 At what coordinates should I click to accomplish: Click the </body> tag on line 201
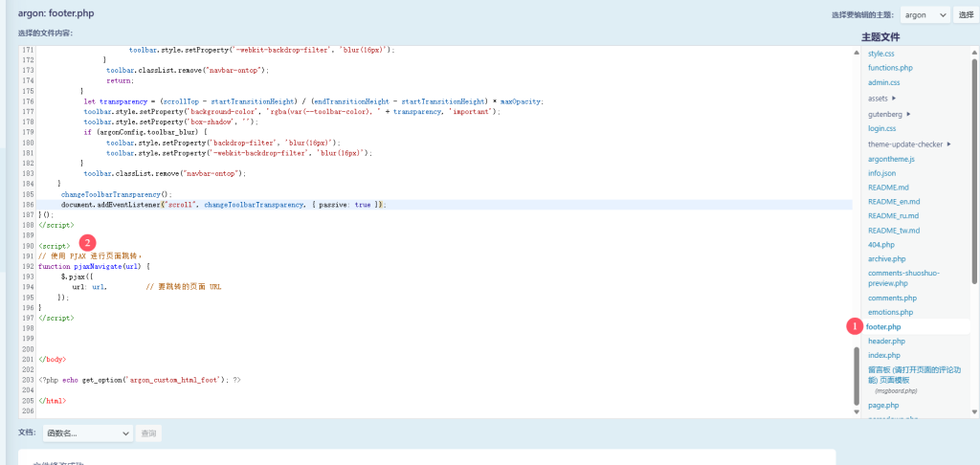52,360
